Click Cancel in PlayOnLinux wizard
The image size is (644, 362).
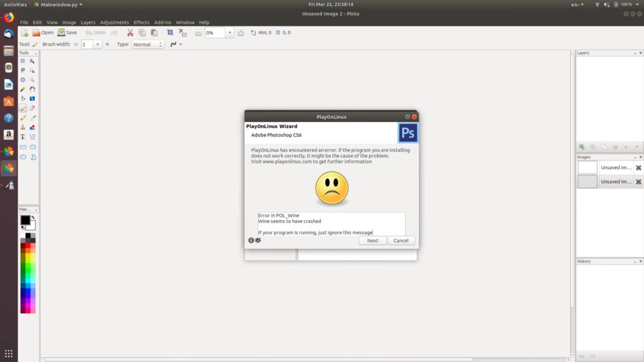coord(401,241)
